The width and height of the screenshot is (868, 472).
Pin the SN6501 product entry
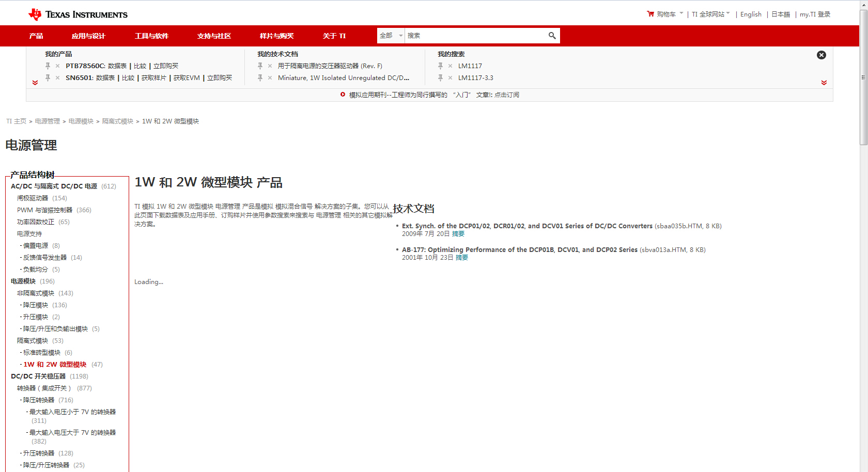[48, 77]
